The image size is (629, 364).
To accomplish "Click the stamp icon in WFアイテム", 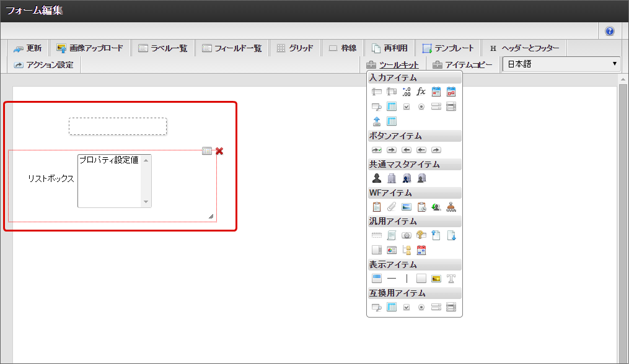I will (451, 207).
